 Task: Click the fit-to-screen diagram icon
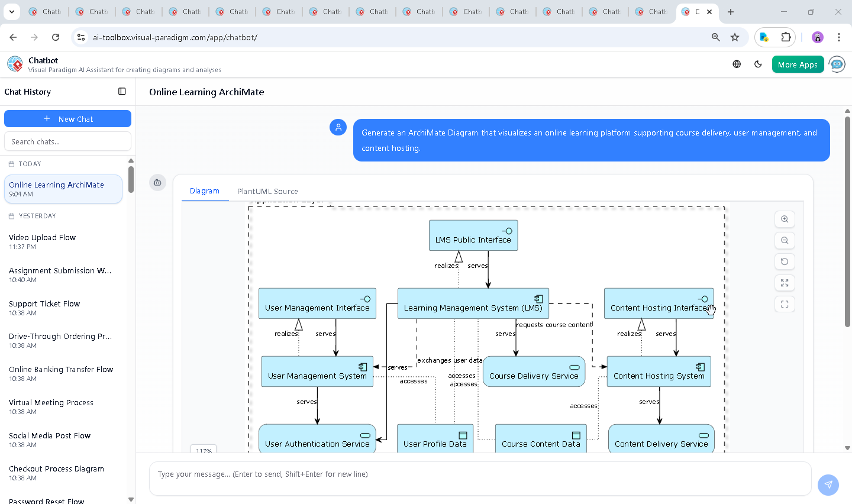[x=785, y=283]
